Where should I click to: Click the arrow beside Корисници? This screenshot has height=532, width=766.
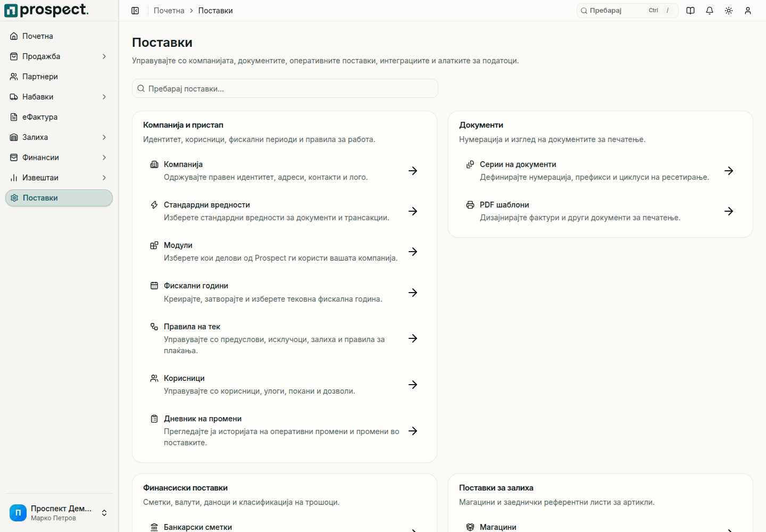pos(413,385)
